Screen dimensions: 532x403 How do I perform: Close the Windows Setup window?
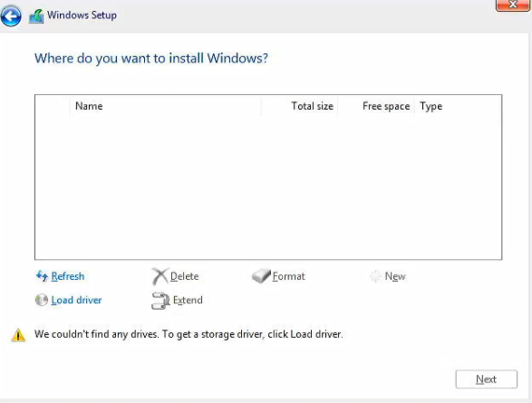[x=513, y=5]
